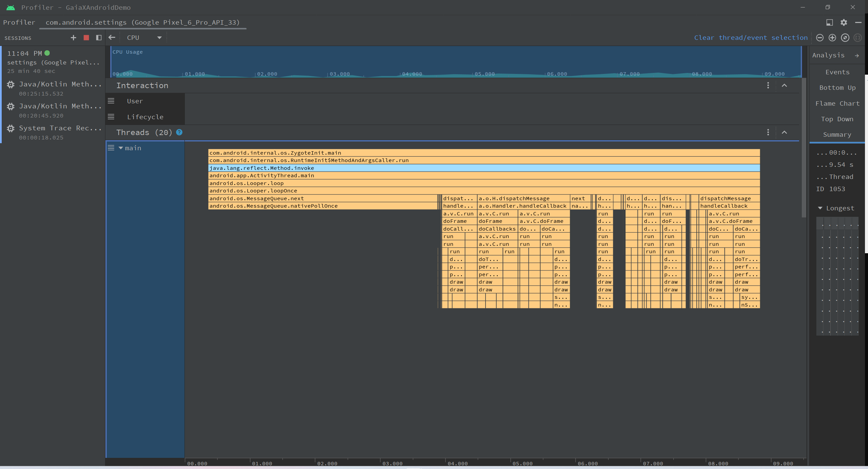Select the Profiler tab
868x469 pixels.
click(19, 22)
